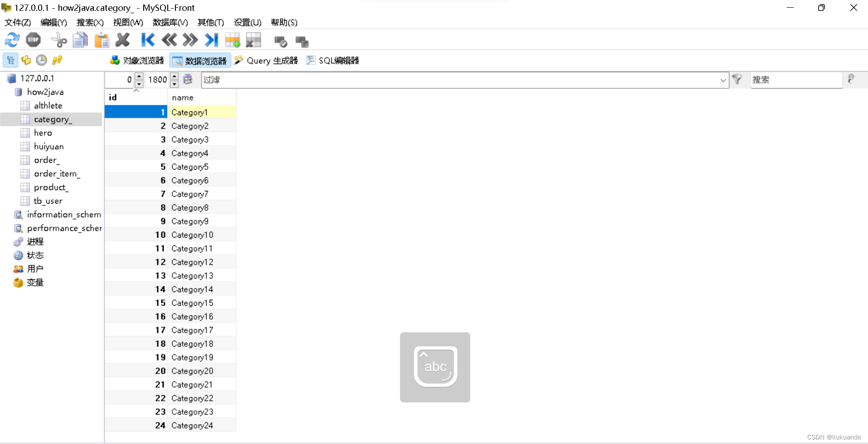Decrease the limit 1800 spinner
This screenshot has width=868, height=444.
click(175, 84)
